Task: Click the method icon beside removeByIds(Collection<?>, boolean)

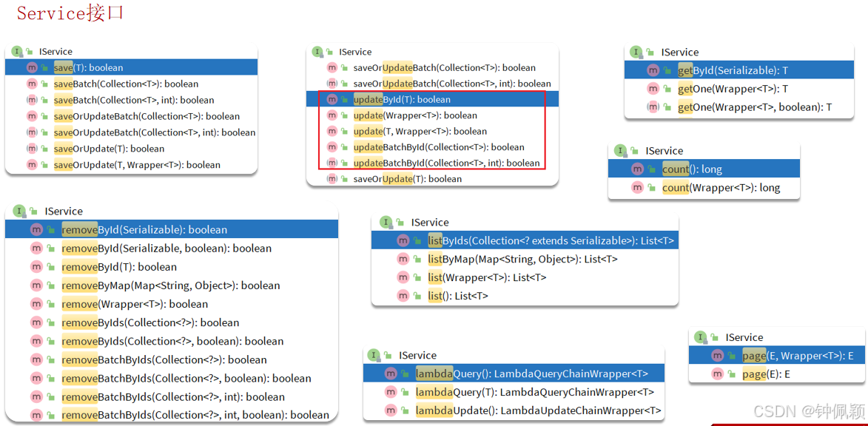Action: coord(36,341)
